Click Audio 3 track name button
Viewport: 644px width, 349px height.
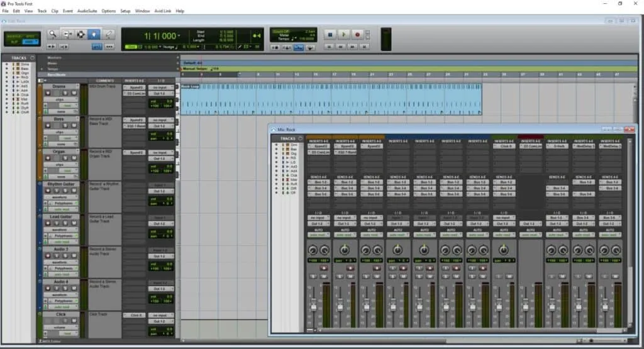coord(60,249)
